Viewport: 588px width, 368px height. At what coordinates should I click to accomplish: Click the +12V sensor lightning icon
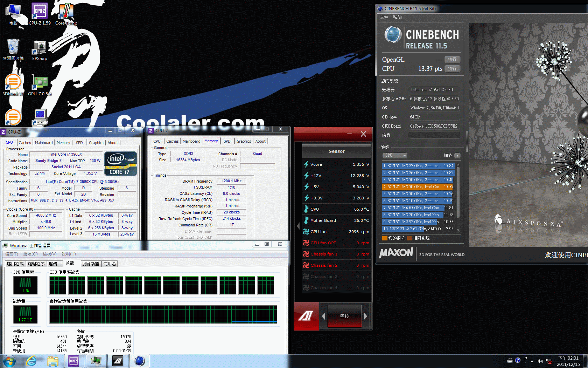click(x=306, y=175)
